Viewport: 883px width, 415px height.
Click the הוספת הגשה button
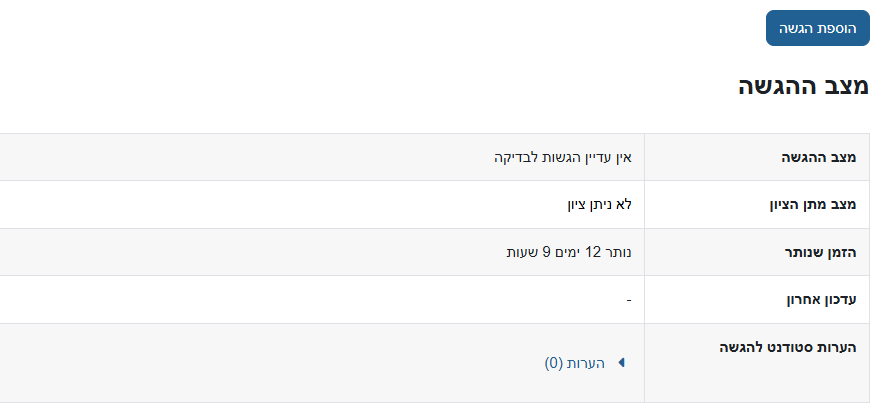(x=817, y=29)
